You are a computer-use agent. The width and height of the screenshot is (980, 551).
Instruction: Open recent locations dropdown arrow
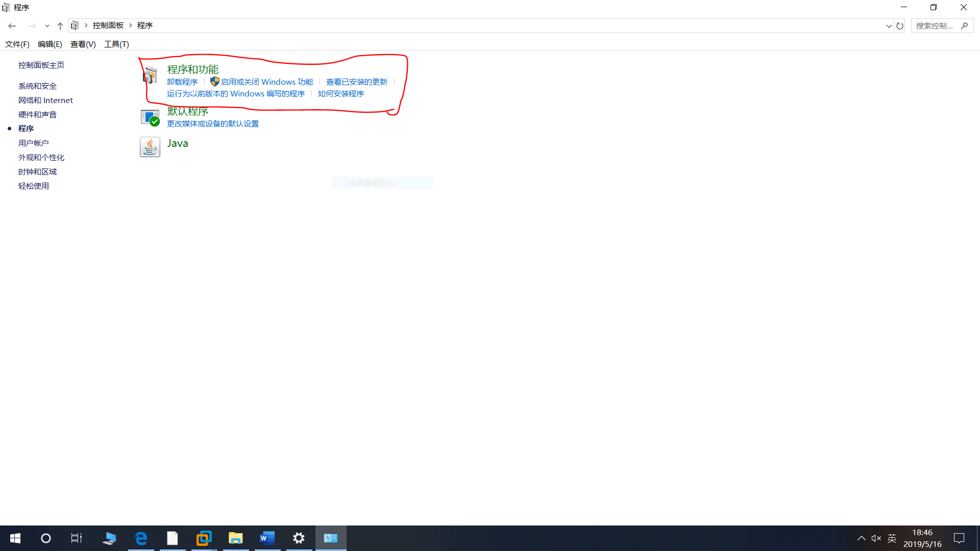[47, 26]
